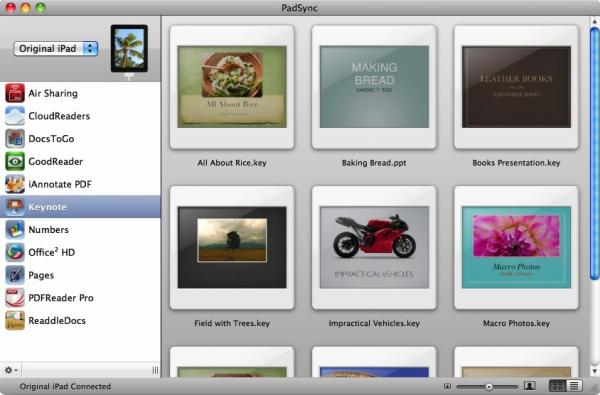Click the Books Presentation.key filename
This screenshot has width=600, height=395.
(516, 163)
